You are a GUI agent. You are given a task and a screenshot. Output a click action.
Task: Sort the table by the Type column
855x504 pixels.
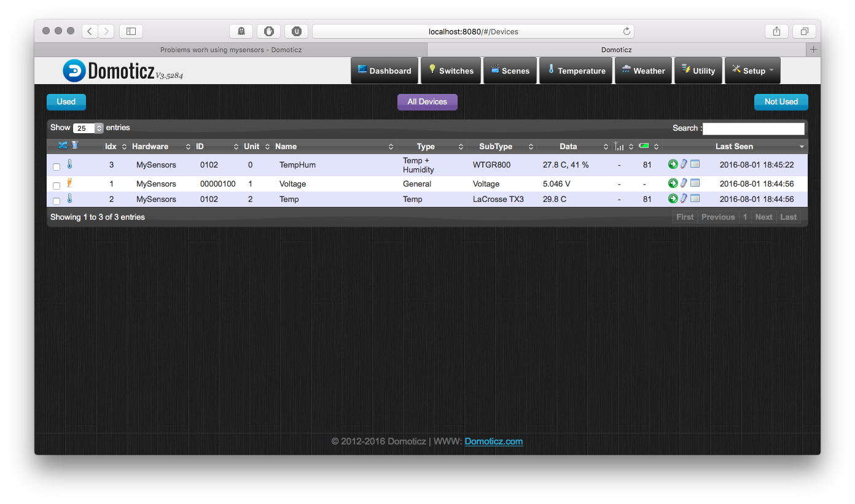click(431, 146)
